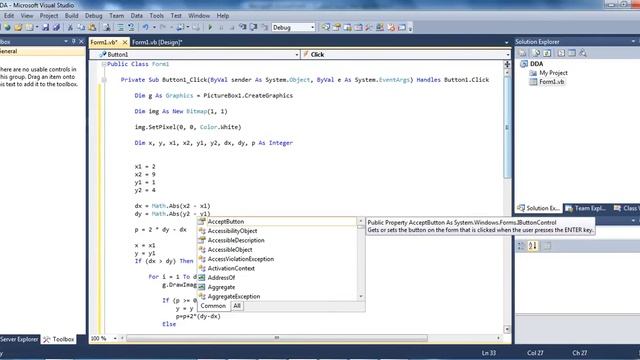The height and width of the screenshot is (360, 640).
Task: Open the Button1 class name dropdown
Action: [x=297, y=54]
